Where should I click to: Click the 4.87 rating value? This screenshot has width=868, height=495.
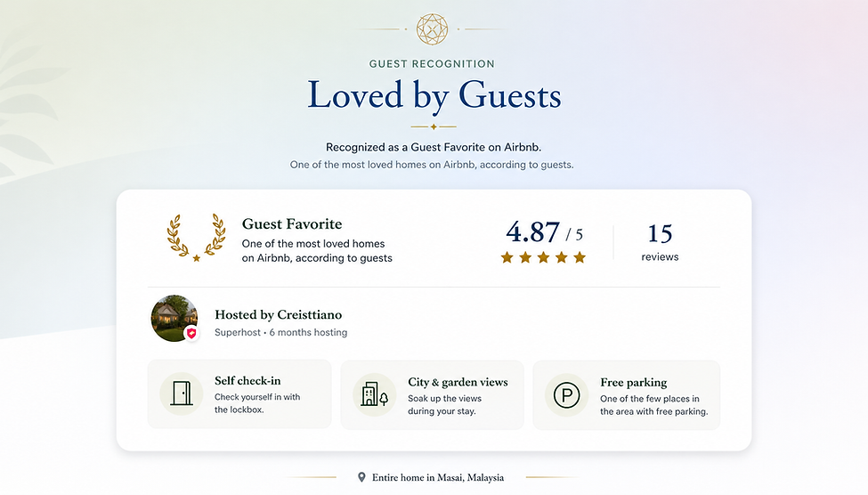[x=532, y=231]
